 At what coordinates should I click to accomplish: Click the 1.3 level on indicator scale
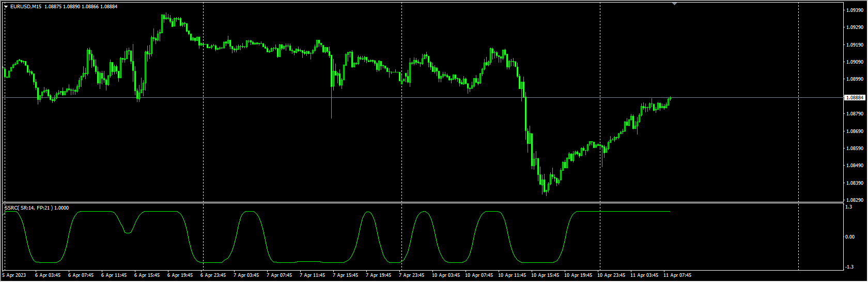(x=848, y=207)
